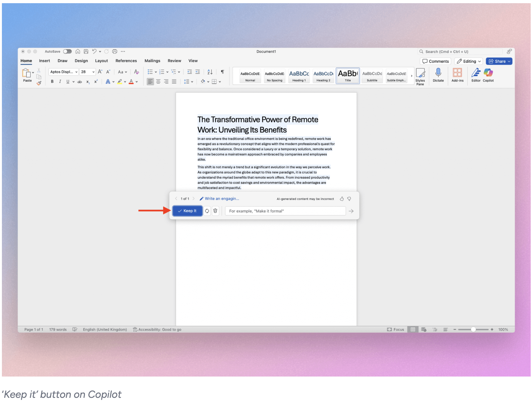Open the Styles Pane
Viewport: 532px width, 401px height.
(x=420, y=76)
